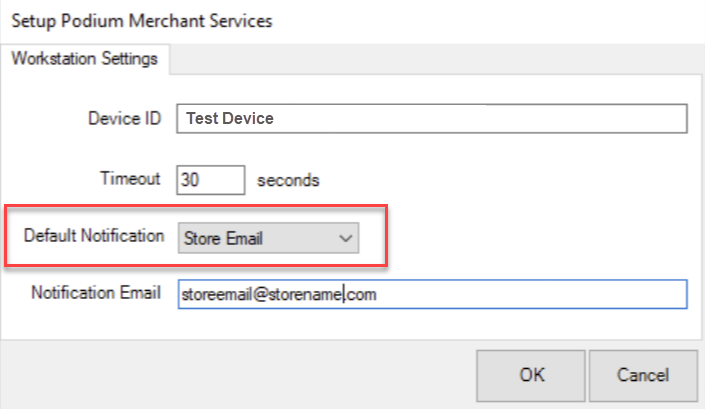Click the Timeout label
The image size is (705, 409).
coord(129,180)
